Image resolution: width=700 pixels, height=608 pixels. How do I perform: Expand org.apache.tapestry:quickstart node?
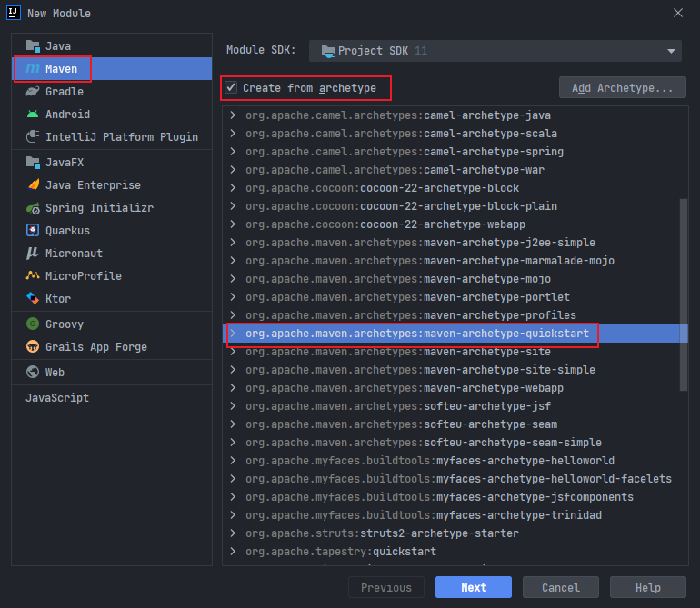pyautogui.click(x=233, y=552)
